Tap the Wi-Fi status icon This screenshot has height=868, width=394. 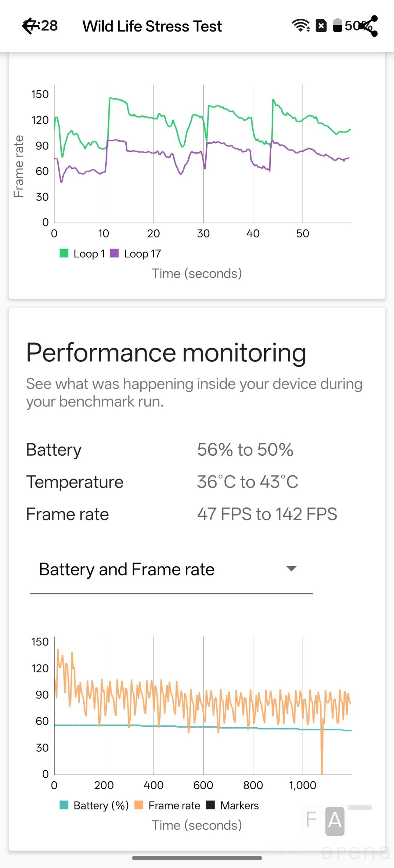point(300,26)
